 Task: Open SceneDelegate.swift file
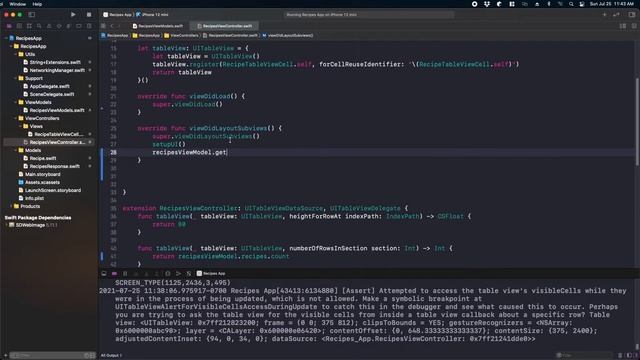tap(49, 94)
